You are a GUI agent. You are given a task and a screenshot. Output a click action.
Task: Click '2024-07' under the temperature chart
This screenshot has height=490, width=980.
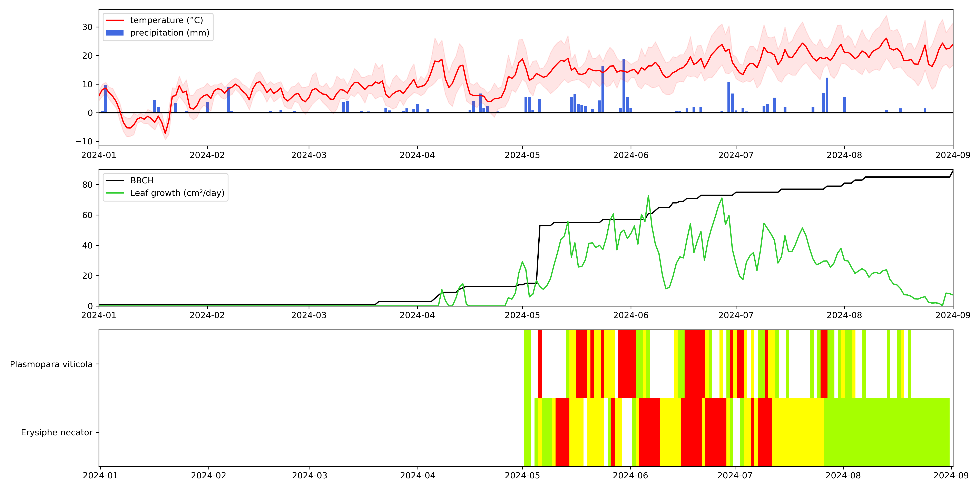pyautogui.click(x=736, y=155)
